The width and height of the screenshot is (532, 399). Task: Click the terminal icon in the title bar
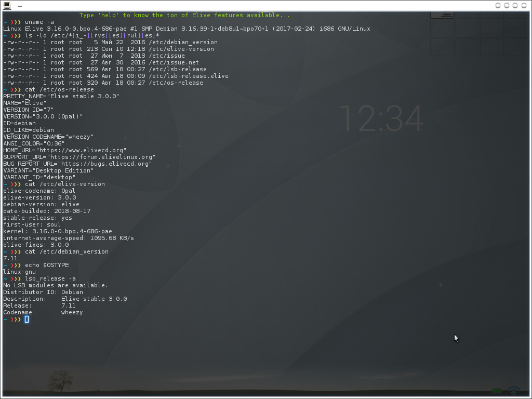pos(7,6)
